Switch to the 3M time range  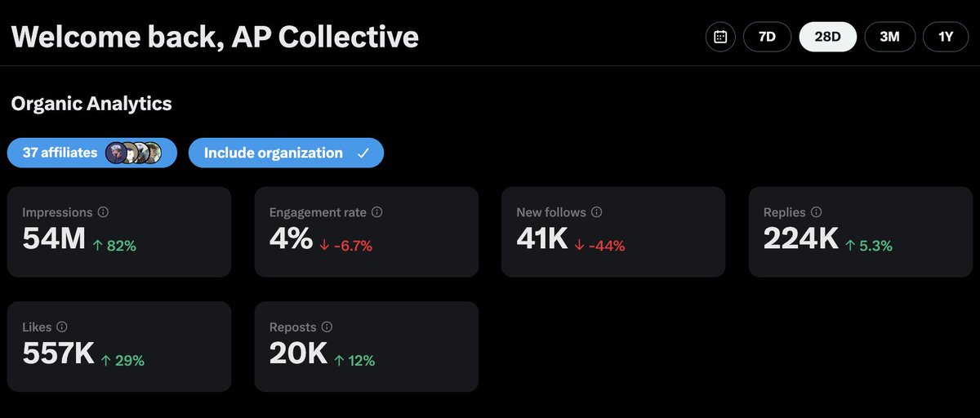(x=891, y=37)
